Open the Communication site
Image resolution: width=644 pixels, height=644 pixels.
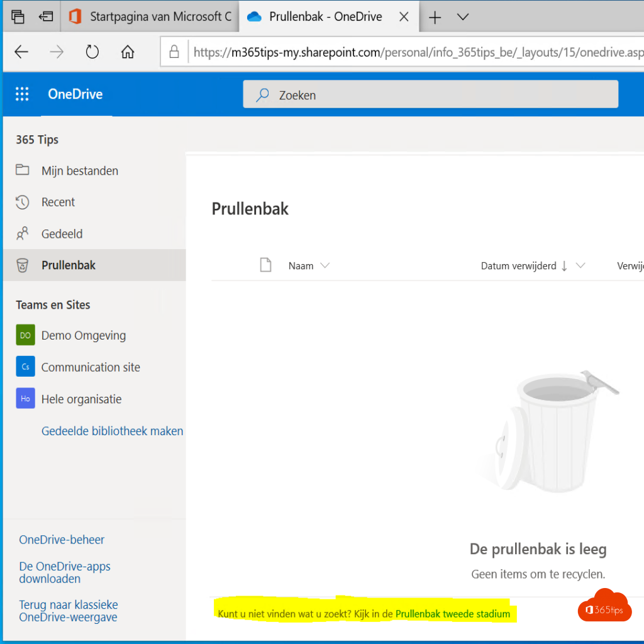click(91, 367)
